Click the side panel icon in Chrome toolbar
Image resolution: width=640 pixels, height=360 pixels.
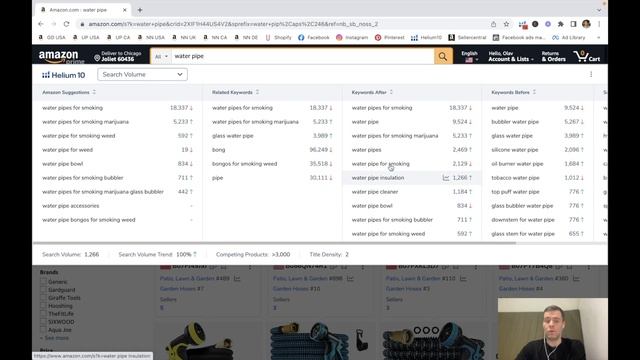coord(573,24)
